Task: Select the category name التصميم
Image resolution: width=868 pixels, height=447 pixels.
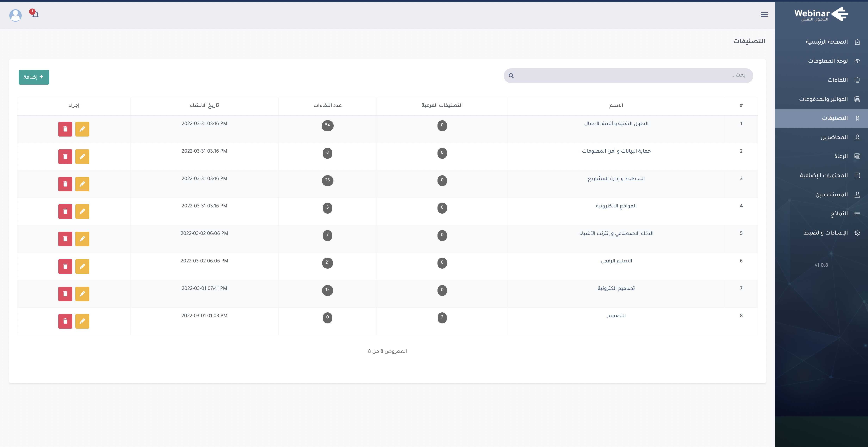Action: [x=616, y=316]
